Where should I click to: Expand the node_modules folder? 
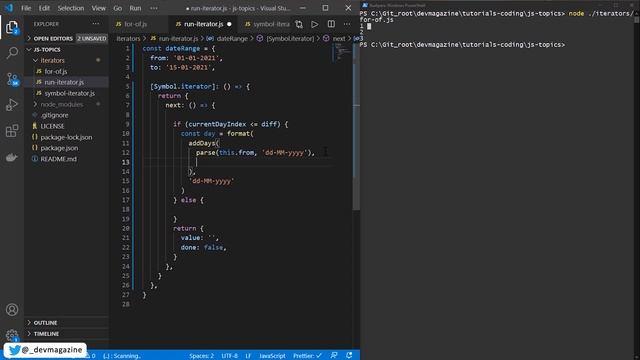coord(62,104)
